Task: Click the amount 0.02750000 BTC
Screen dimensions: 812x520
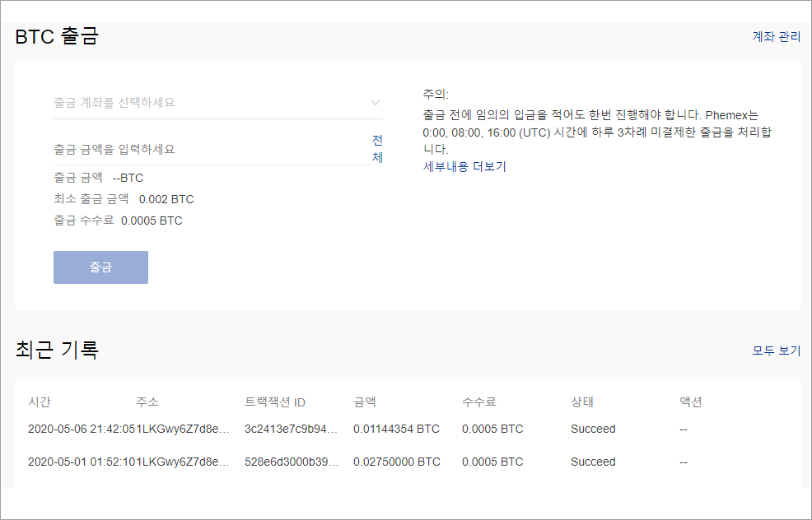Action: click(397, 462)
